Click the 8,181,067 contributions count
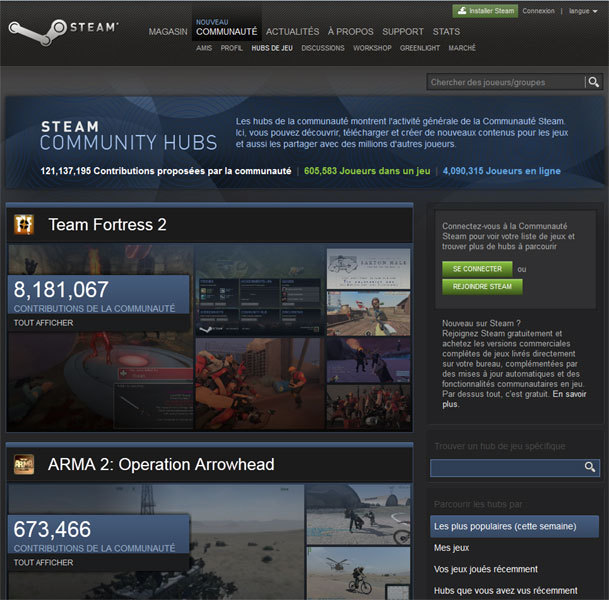 (x=61, y=290)
